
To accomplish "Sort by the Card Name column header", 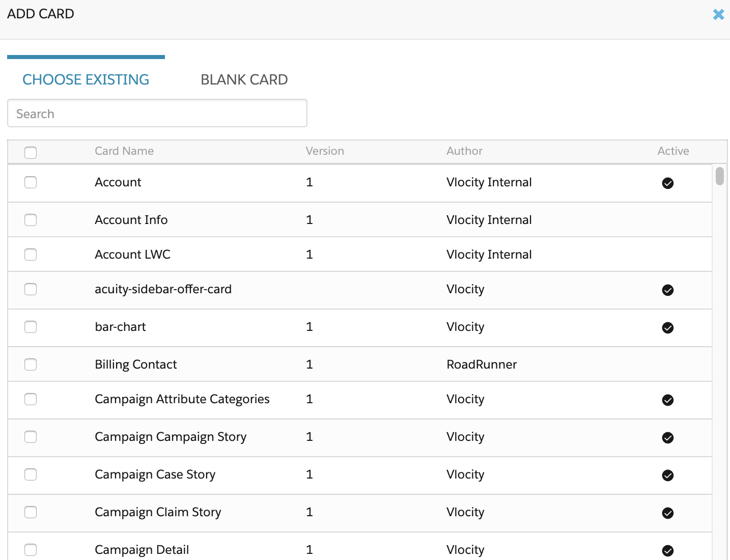I will pos(124,151).
